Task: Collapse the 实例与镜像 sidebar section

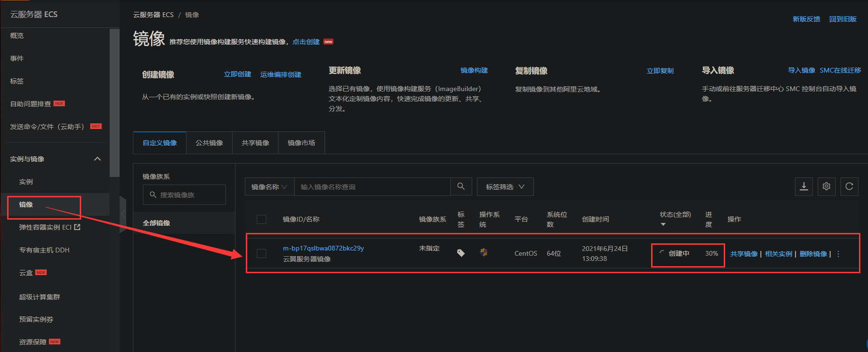Action: 97,159
